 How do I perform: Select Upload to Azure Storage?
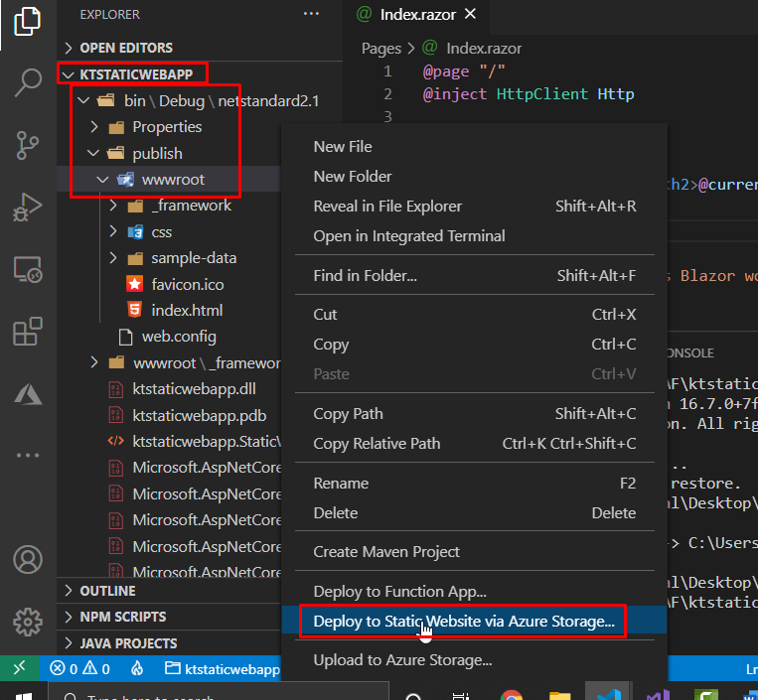(x=474, y=660)
